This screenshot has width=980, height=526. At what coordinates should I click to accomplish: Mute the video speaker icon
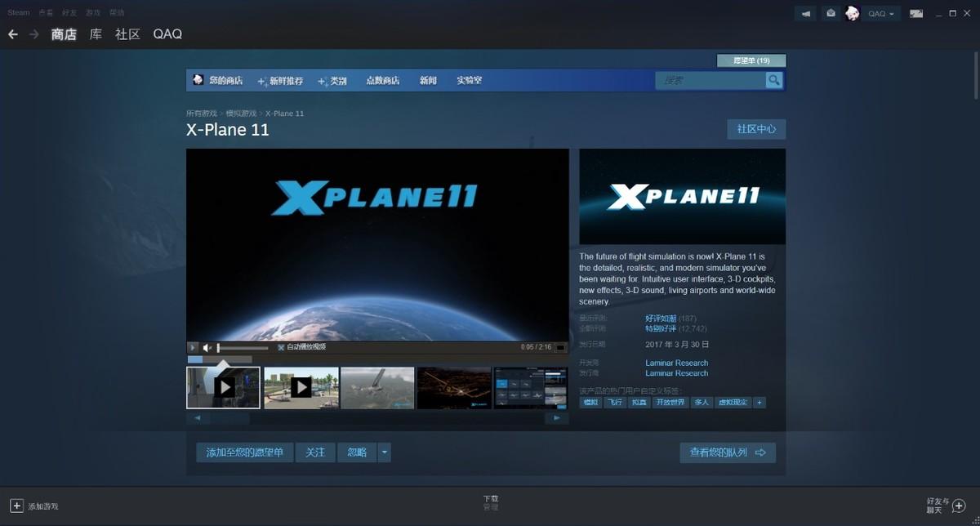point(207,347)
